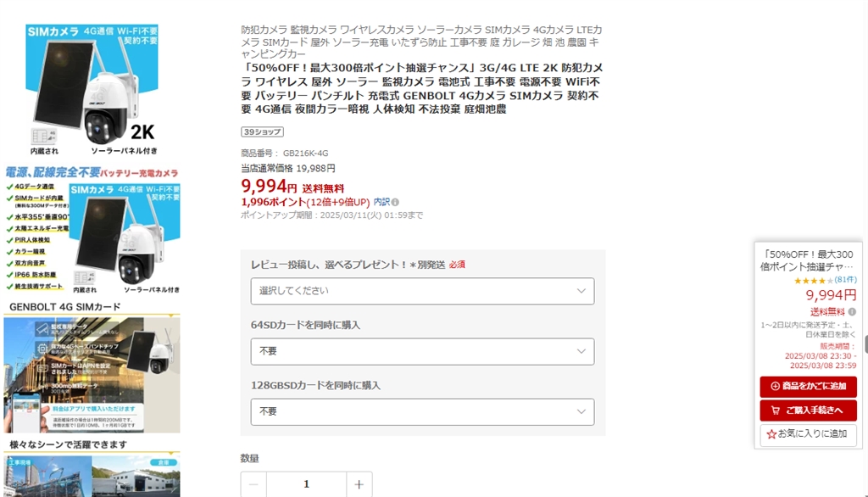Open the GENBOLT 4G SIMカード image
The height and width of the screenshot is (497, 868).
coord(92,367)
